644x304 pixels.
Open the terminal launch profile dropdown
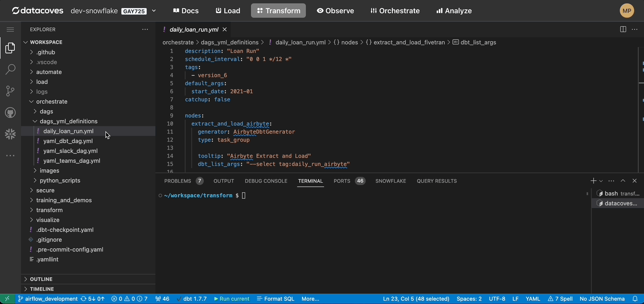pyautogui.click(x=601, y=181)
